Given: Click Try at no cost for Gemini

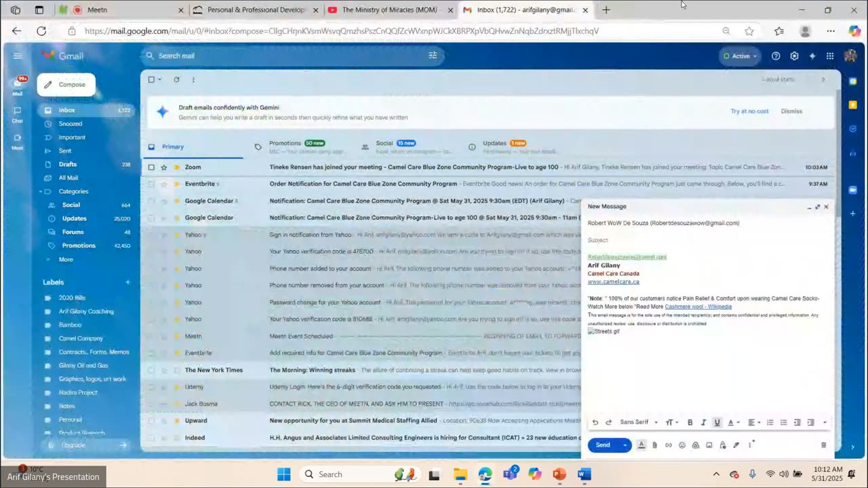Looking at the screenshot, I should click(x=749, y=111).
